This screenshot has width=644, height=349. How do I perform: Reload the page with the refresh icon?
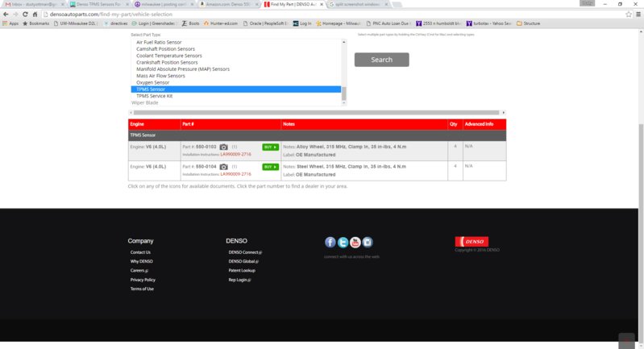(x=25, y=14)
